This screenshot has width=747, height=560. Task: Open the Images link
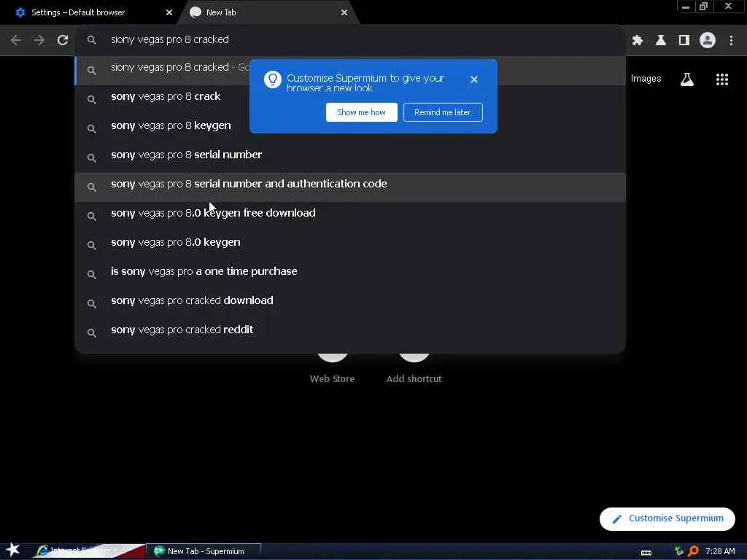point(646,79)
